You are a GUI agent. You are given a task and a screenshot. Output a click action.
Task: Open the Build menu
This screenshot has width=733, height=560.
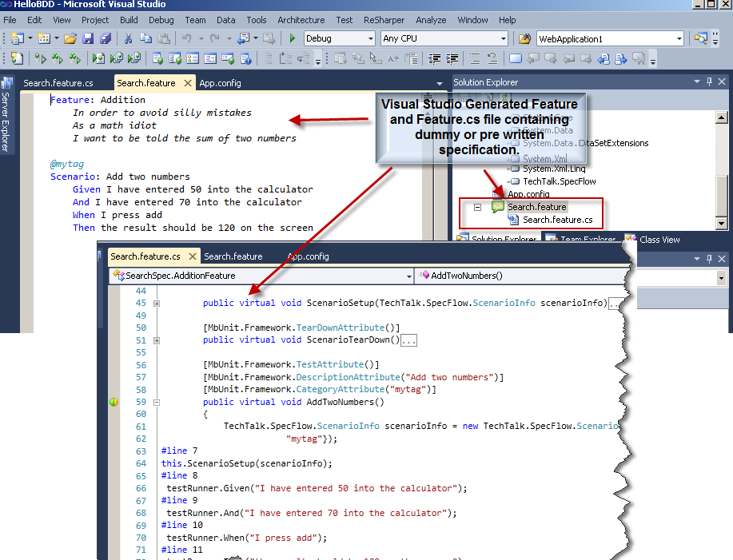pyautogui.click(x=129, y=20)
